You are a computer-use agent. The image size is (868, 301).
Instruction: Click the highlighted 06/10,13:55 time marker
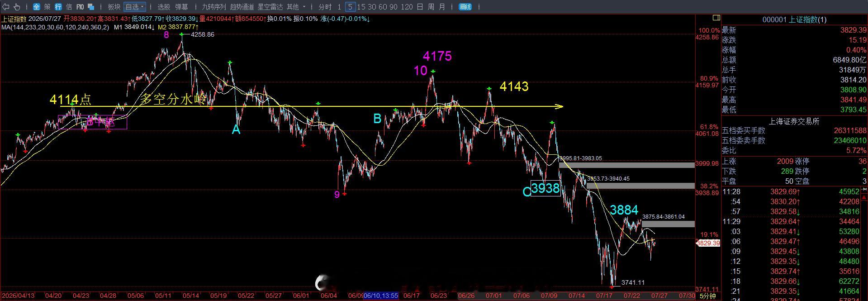click(381, 296)
